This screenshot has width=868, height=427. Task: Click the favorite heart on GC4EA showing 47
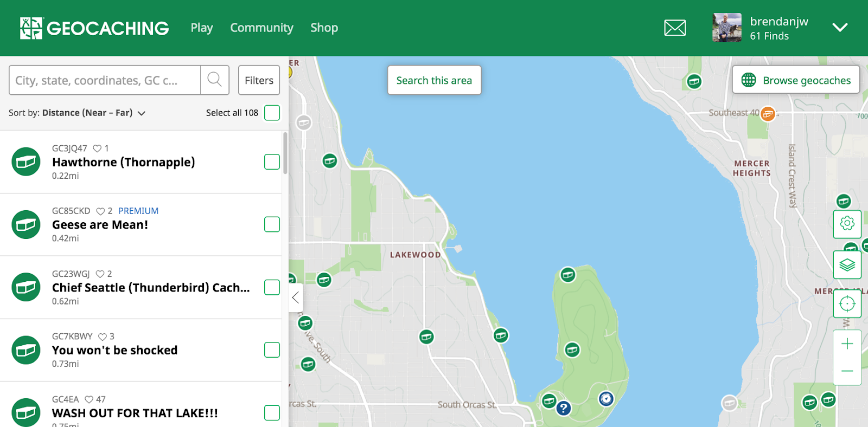[89, 399]
